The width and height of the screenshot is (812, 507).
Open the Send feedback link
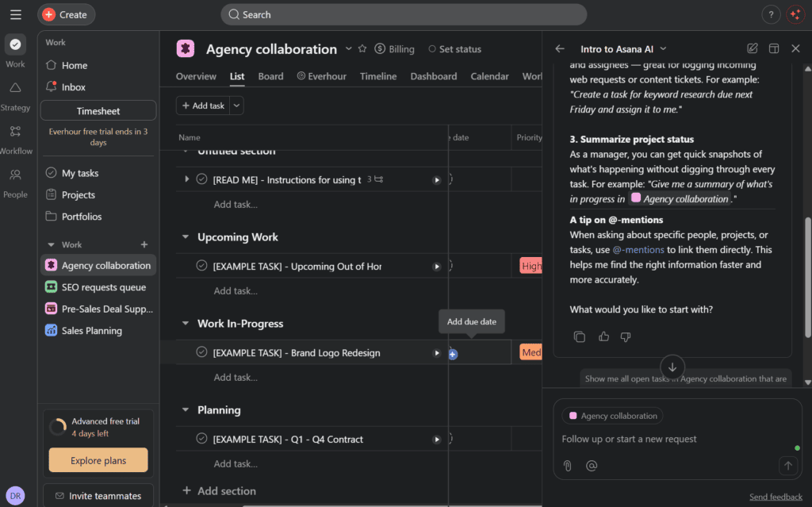click(776, 497)
